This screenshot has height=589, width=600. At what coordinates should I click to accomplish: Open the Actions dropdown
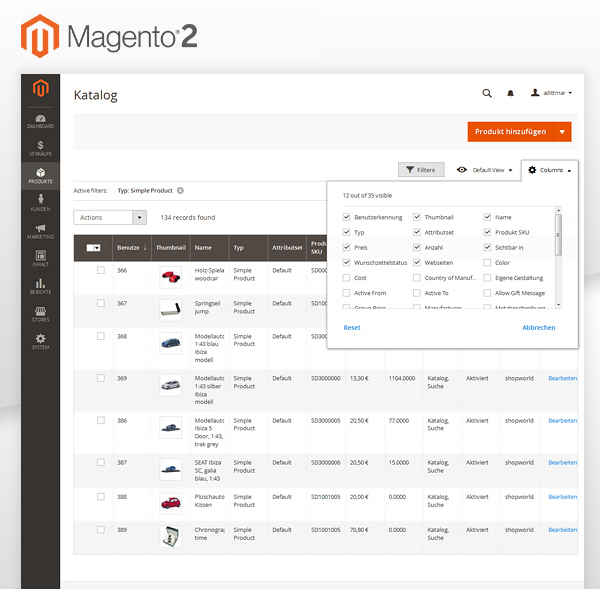110,217
